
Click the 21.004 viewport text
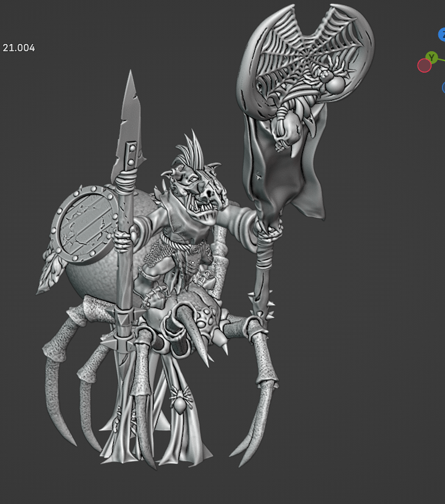coord(19,48)
